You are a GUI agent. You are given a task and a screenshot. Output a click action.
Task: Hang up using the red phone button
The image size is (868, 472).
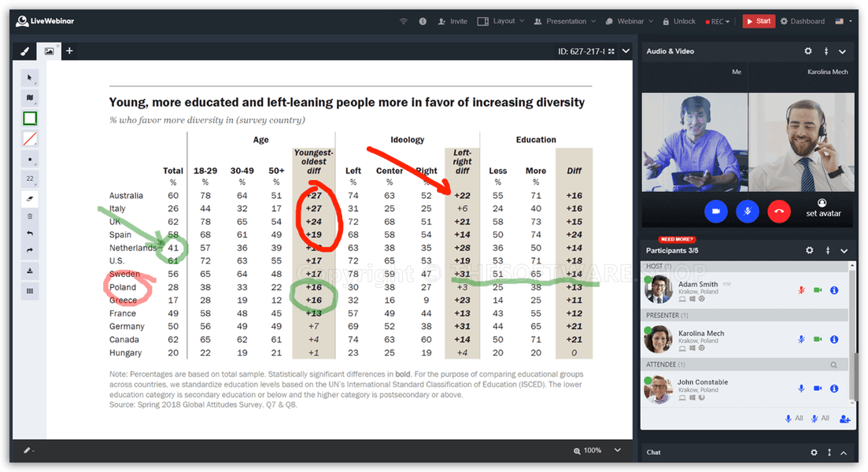tap(779, 212)
